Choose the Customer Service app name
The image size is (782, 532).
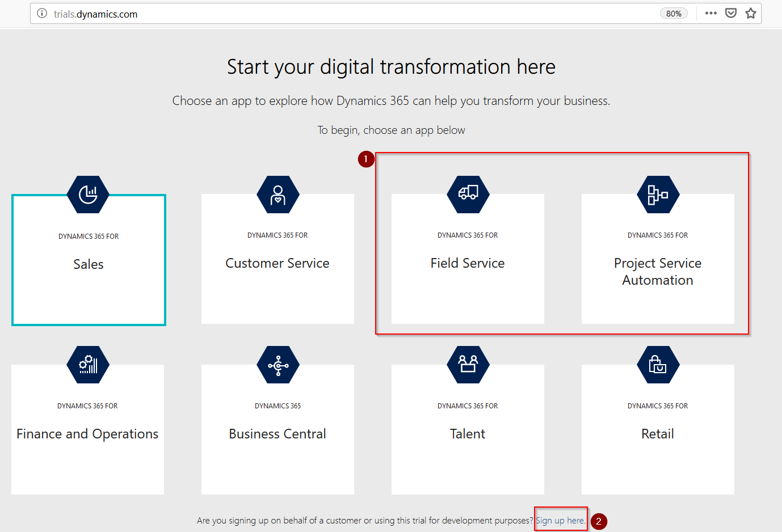(x=278, y=263)
